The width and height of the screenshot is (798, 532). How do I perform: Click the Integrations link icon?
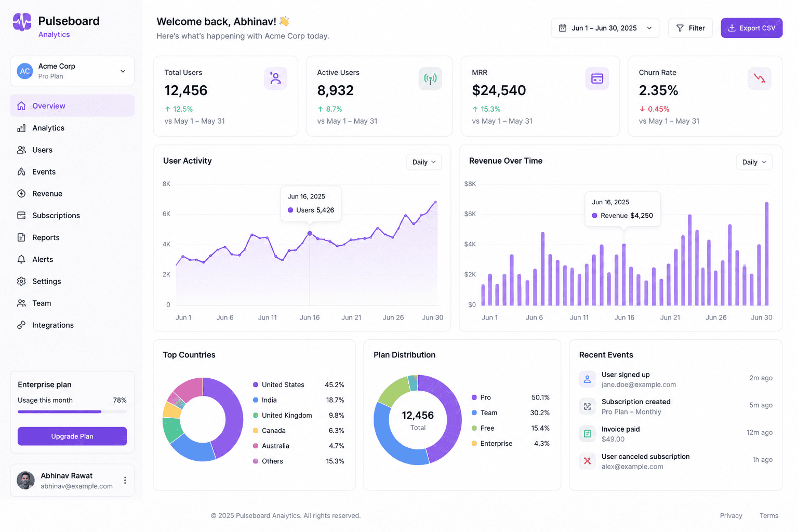pos(21,325)
